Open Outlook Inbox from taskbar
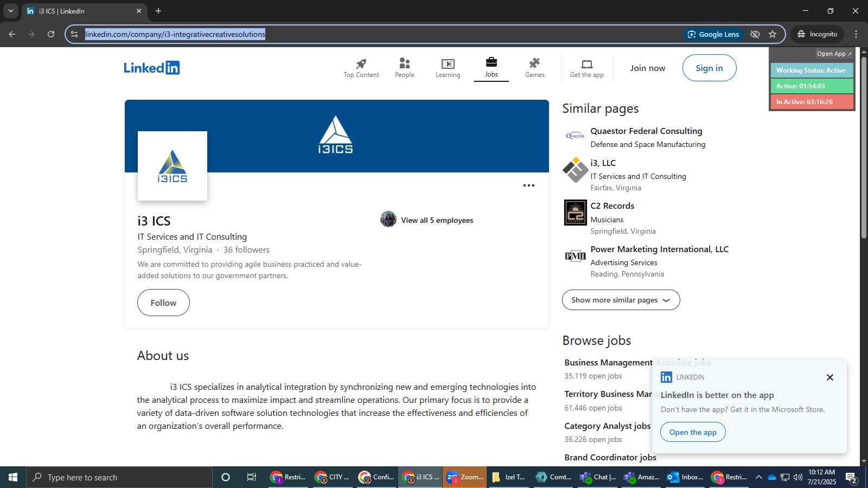This screenshot has width=868, height=488. pos(685,477)
